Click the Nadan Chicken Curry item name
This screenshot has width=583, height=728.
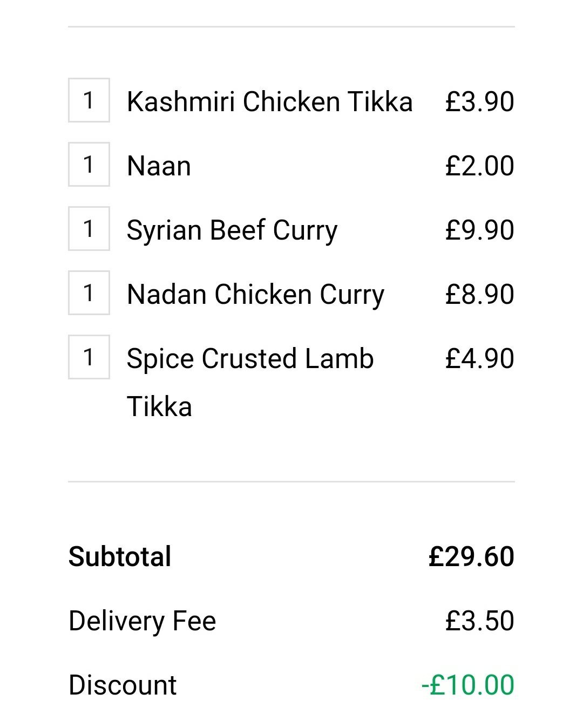[x=255, y=295]
